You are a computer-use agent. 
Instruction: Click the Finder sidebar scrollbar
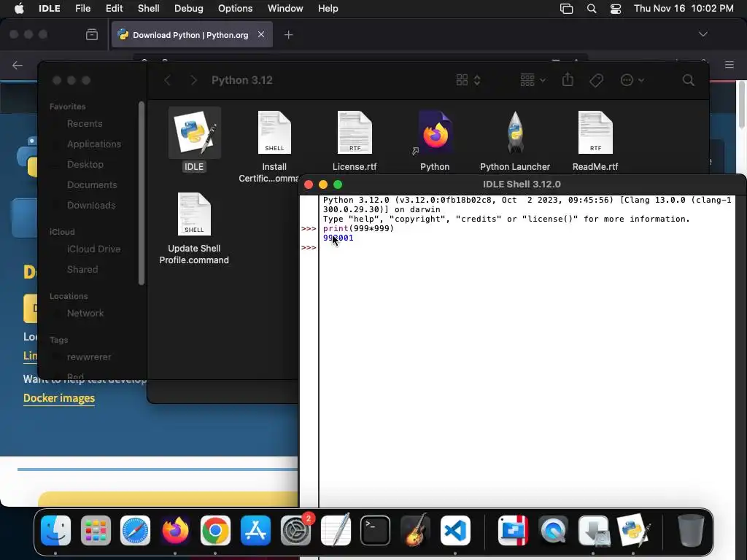[x=141, y=193]
